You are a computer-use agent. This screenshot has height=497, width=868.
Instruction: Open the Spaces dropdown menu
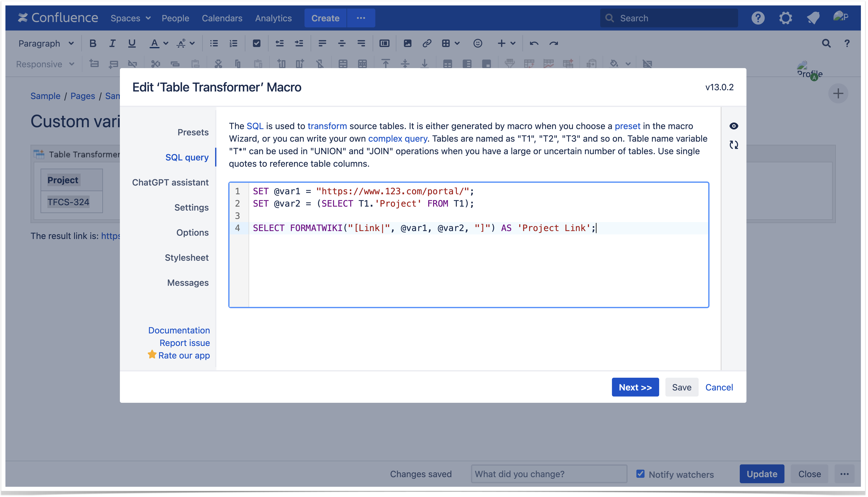pos(130,18)
